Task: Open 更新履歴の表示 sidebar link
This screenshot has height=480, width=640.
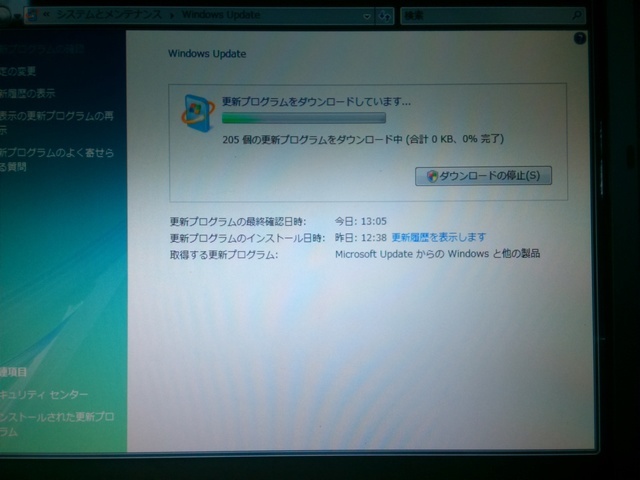Action: [x=27, y=93]
